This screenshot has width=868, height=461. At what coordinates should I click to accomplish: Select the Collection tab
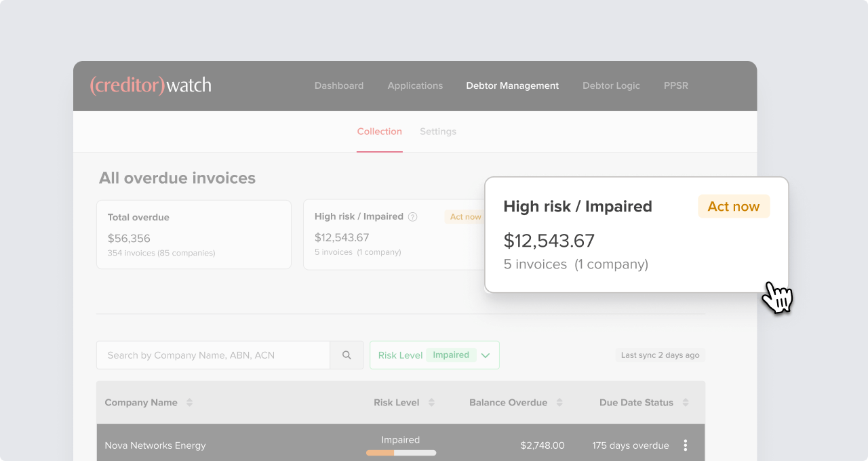[x=380, y=132]
